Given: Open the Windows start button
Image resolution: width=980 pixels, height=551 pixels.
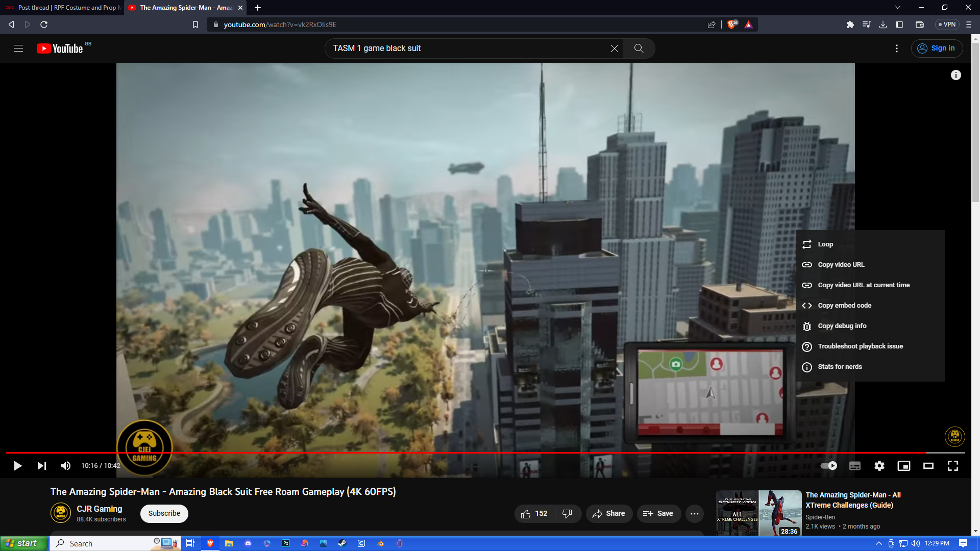Looking at the screenshot, I should pyautogui.click(x=24, y=543).
